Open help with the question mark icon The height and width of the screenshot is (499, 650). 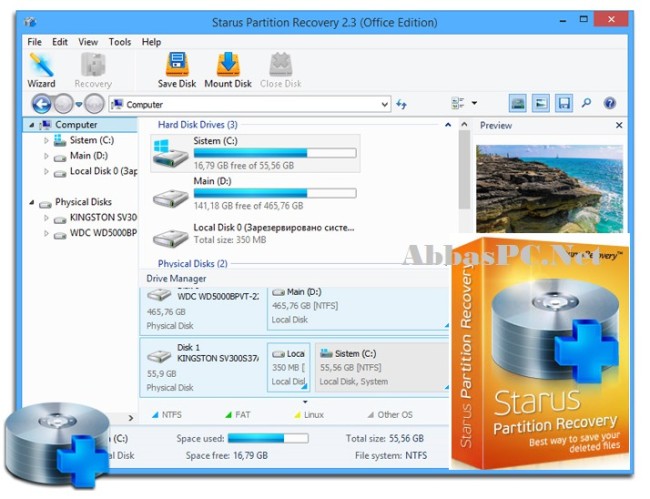[x=609, y=103]
